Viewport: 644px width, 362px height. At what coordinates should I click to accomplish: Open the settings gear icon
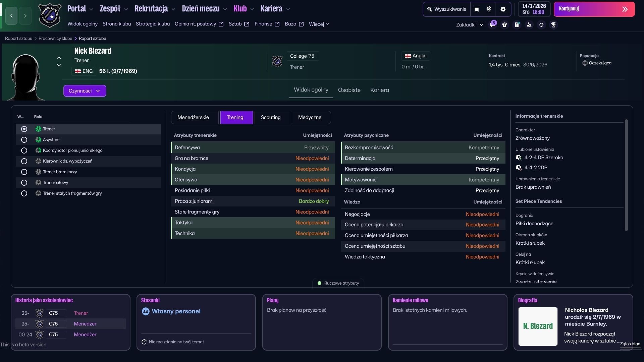pos(503,9)
